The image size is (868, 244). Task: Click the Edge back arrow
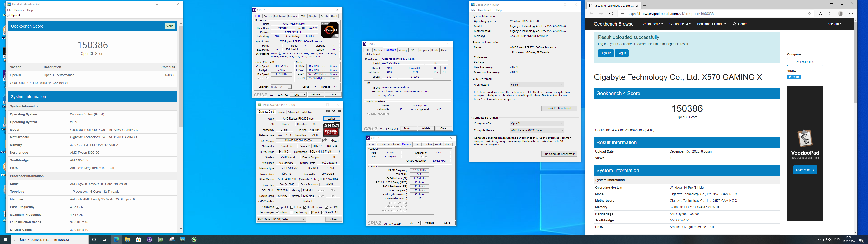[591, 14]
